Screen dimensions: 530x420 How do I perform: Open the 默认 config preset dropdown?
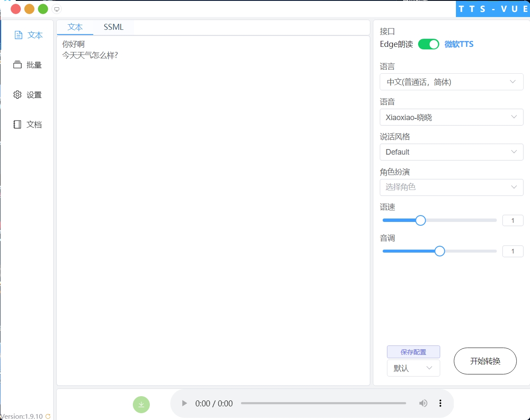413,368
